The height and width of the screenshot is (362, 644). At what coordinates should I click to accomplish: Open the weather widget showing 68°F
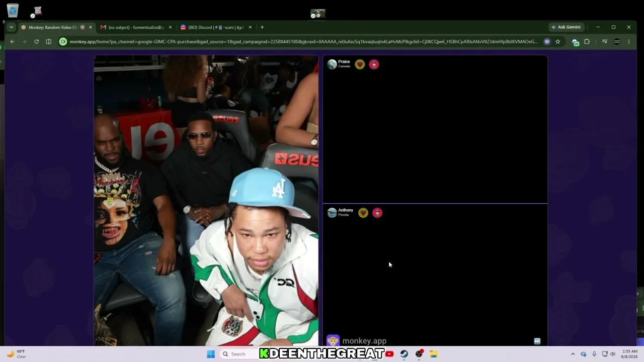coord(16,354)
